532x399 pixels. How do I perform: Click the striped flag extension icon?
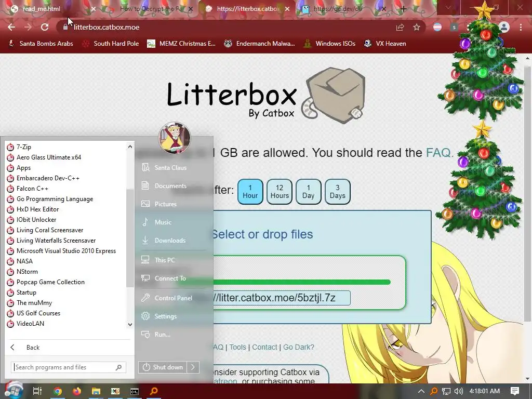point(437,27)
